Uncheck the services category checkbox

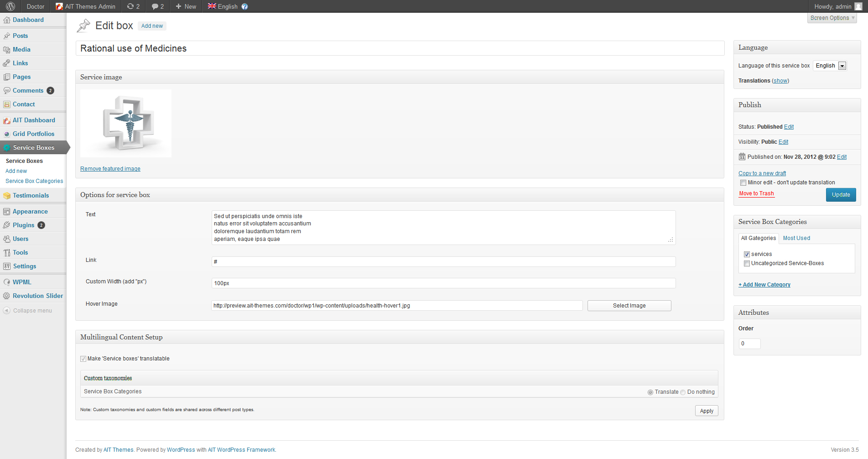747,255
